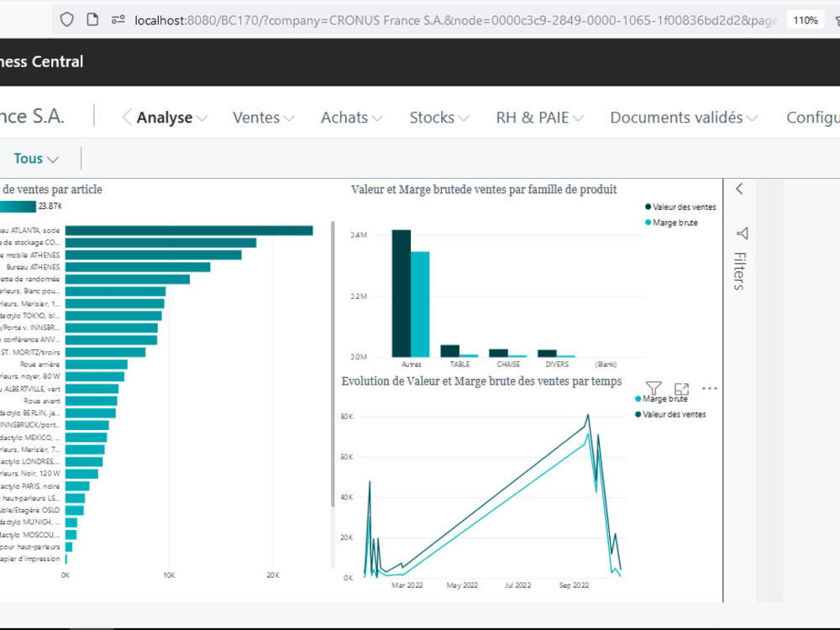
Task: Click the '23.87K' gradient legend value
Action: [50, 207]
